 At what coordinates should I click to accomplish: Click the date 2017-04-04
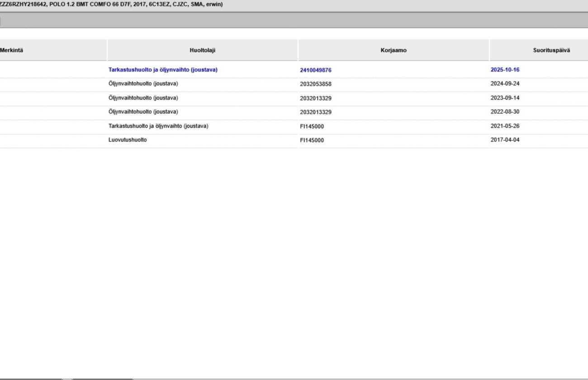(x=505, y=140)
